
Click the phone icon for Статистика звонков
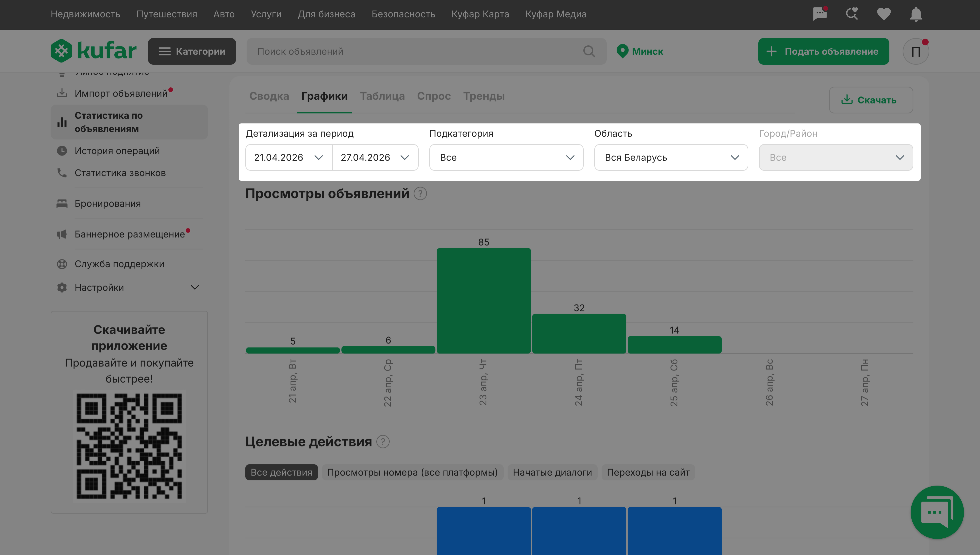coord(62,173)
